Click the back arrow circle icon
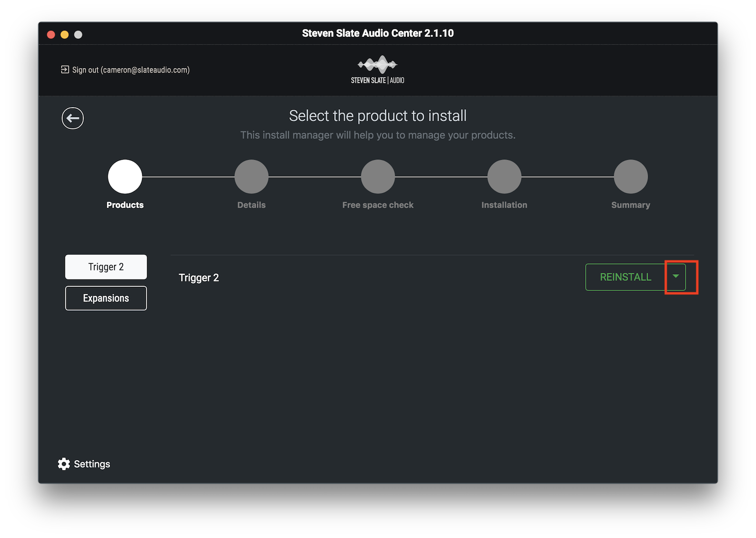Screen dimensions: 756x538 coord(73,118)
